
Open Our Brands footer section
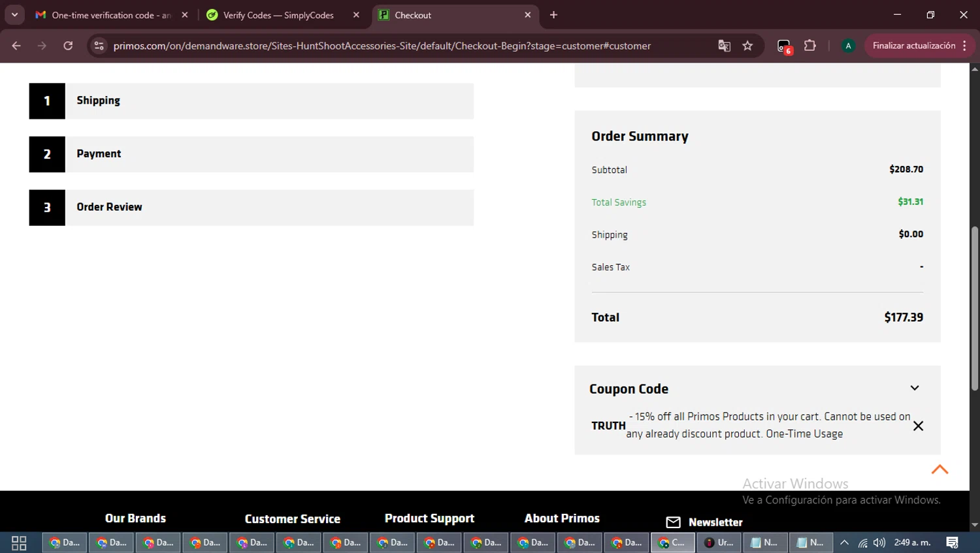click(135, 518)
